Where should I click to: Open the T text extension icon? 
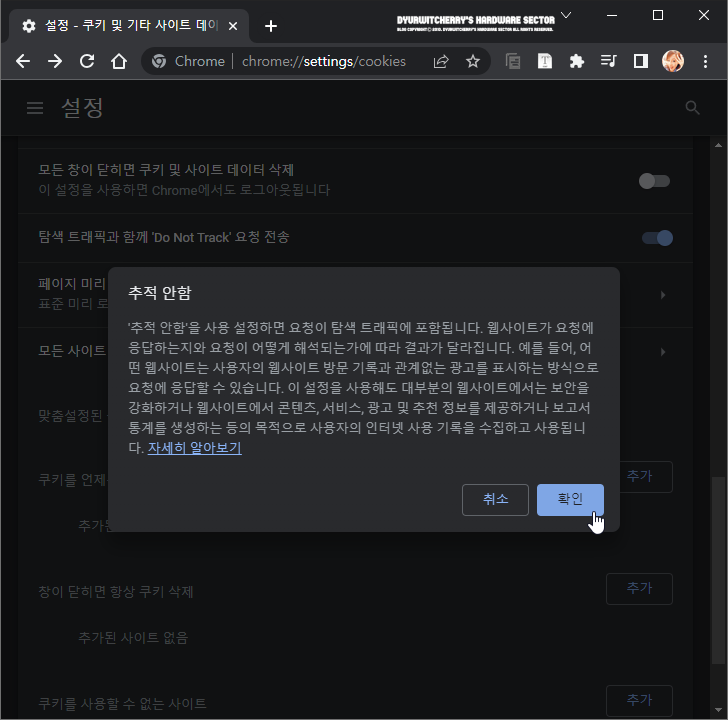[x=545, y=61]
